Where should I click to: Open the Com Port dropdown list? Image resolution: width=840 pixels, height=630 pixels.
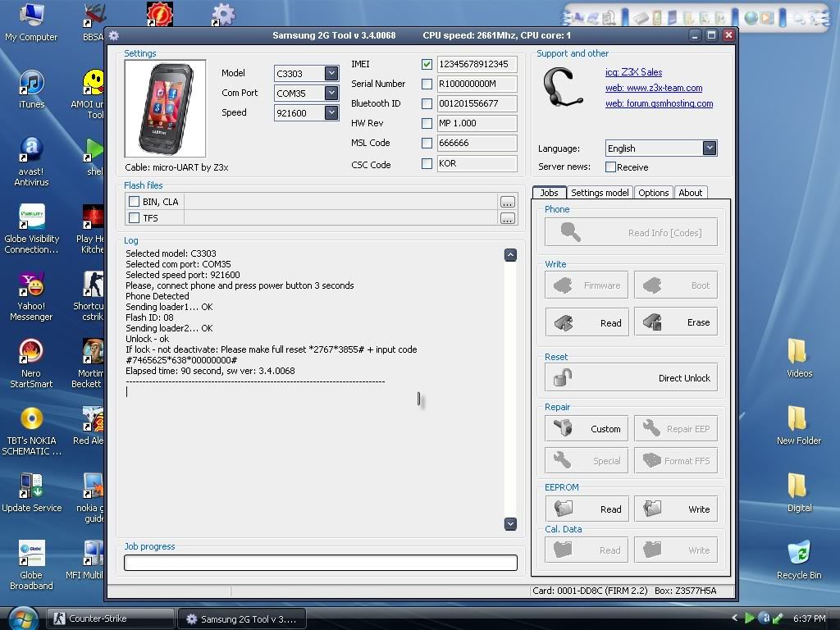[x=331, y=93]
